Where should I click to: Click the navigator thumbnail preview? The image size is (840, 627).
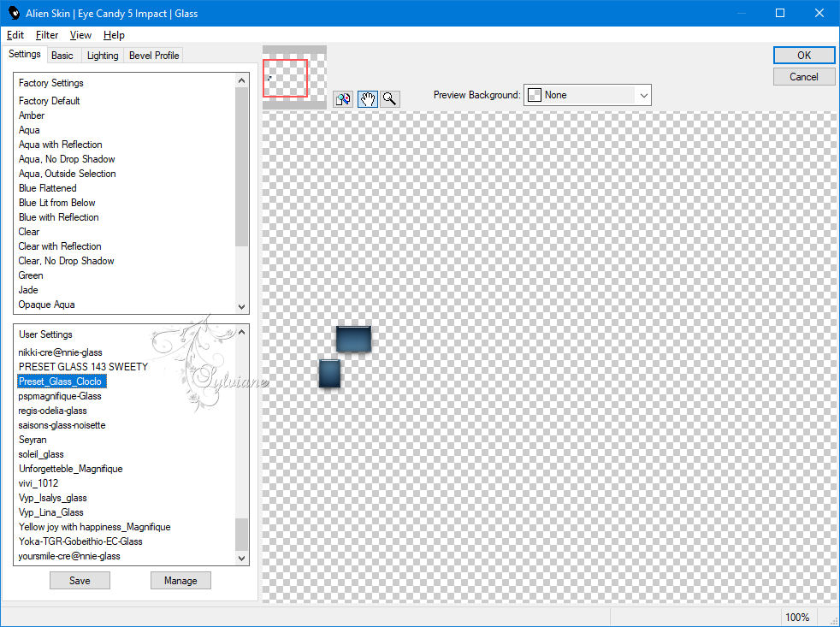[294, 77]
